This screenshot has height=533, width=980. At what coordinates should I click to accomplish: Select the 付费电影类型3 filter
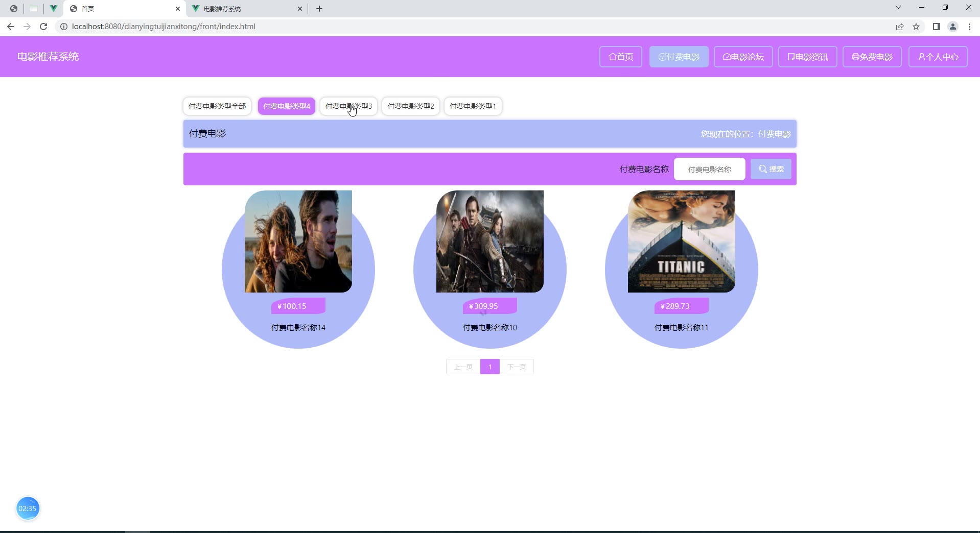[348, 106]
